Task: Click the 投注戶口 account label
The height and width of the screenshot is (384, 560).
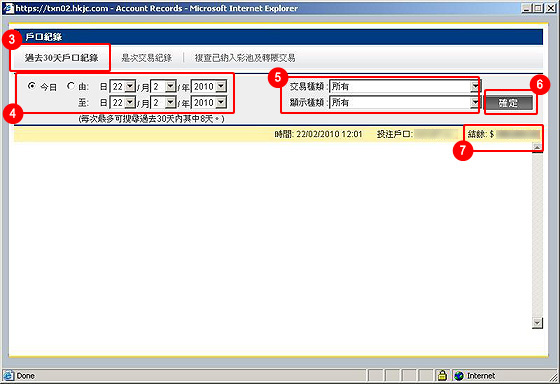Action: point(395,134)
